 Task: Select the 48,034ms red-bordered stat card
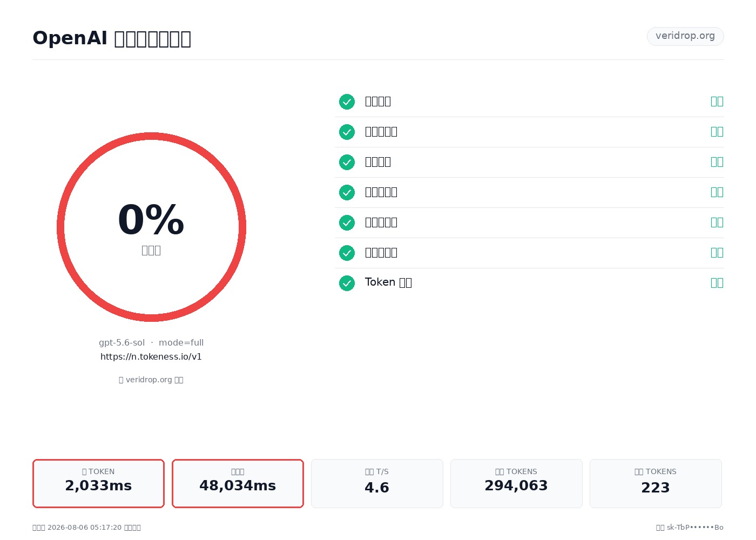(238, 483)
